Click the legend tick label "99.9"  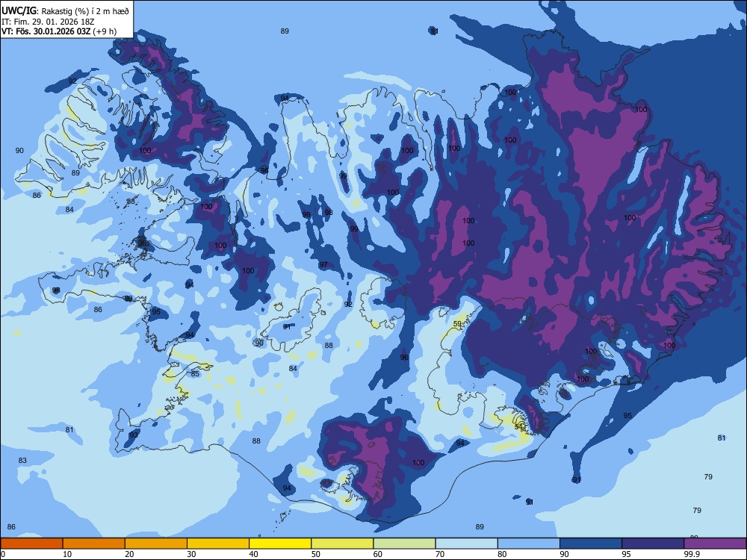(692, 554)
